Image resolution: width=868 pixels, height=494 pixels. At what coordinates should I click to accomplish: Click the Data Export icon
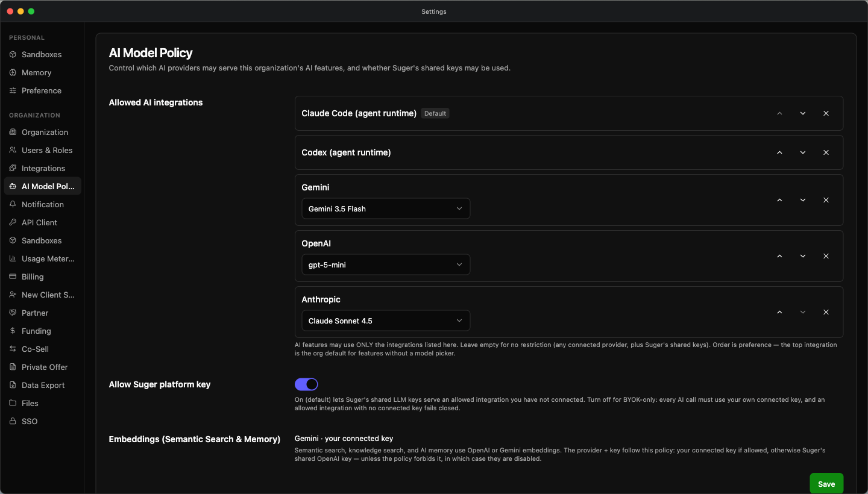click(x=13, y=385)
